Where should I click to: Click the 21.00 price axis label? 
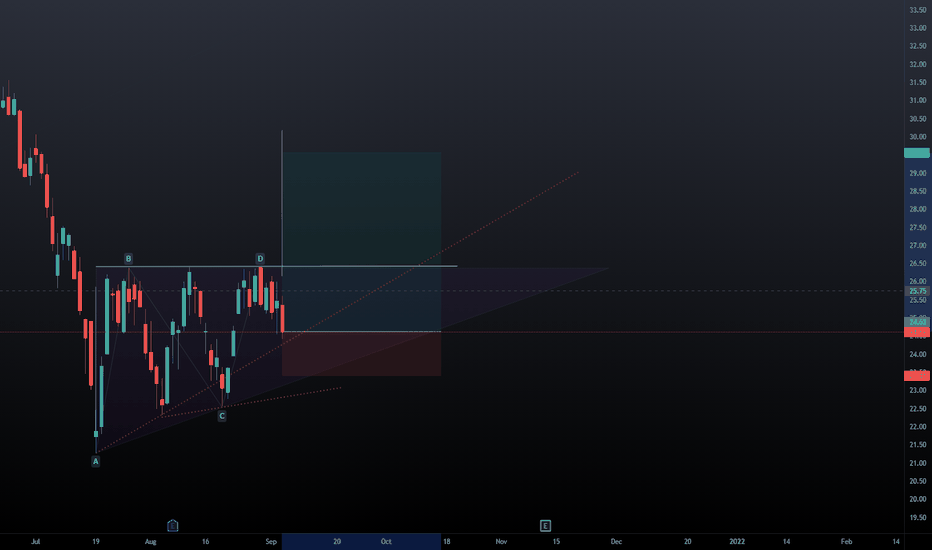coord(917,463)
